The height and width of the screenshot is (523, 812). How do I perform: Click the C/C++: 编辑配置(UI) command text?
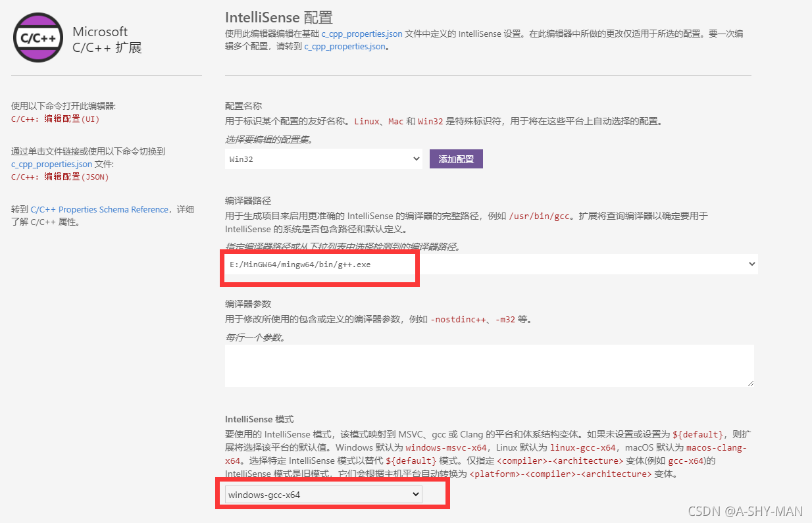click(x=55, y=119)
